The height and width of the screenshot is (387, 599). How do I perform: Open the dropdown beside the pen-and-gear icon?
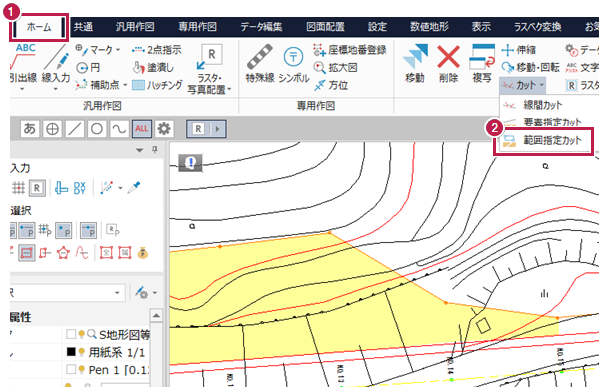point(155,293)
